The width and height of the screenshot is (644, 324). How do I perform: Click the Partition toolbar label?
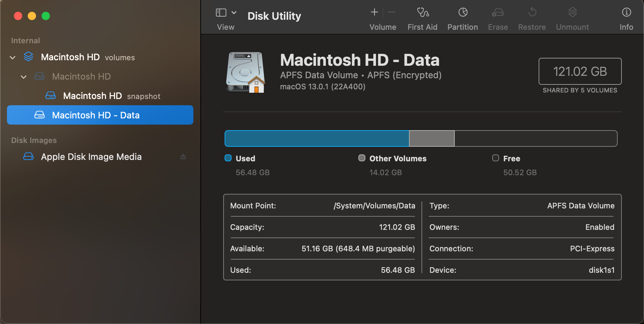click(x=463, y=27)
